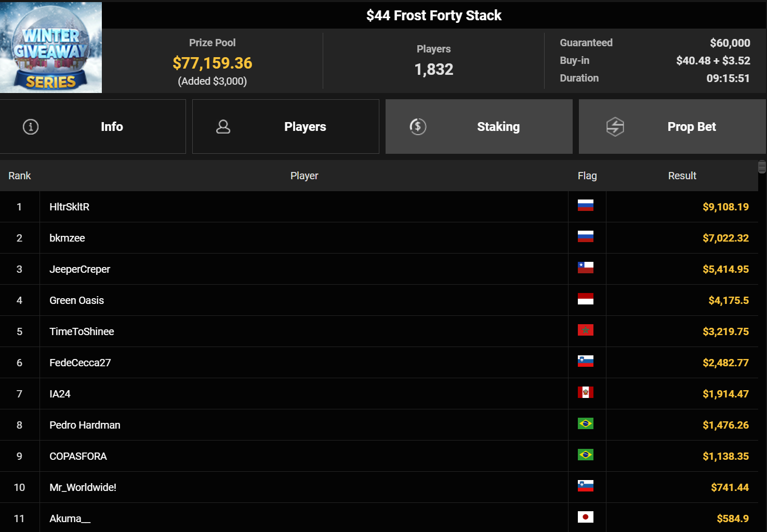The height and width of the screenshot is (532, 767).
Task: Click the vertical scrollbar thumb
Action: pos(762,167)
